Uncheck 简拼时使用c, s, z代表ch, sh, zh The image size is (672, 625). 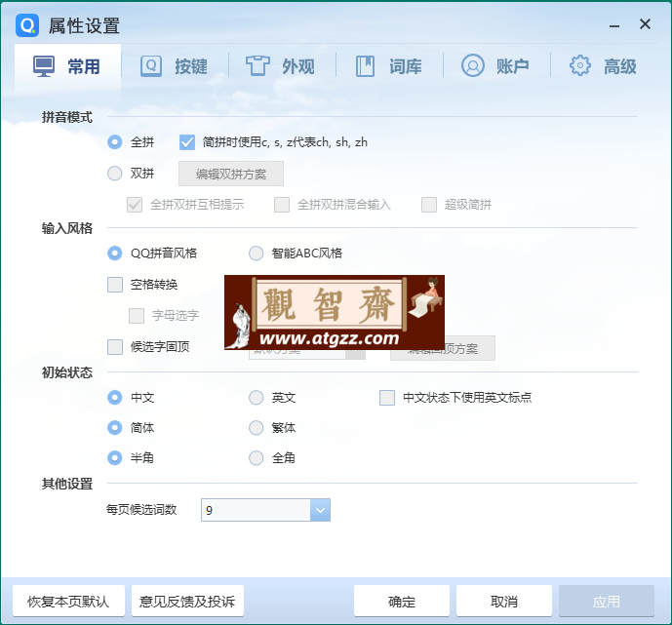[x=187, y=142]
